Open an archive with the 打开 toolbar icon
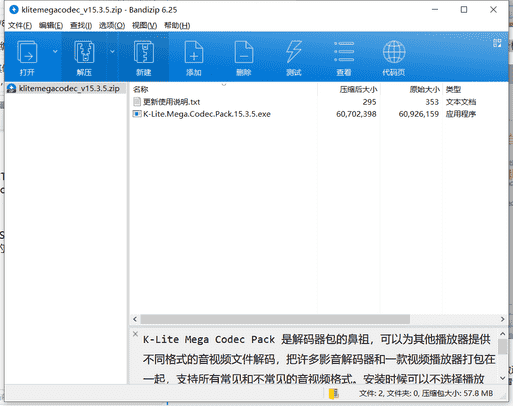Screen dimensions: 513x406 pos(27,57)
